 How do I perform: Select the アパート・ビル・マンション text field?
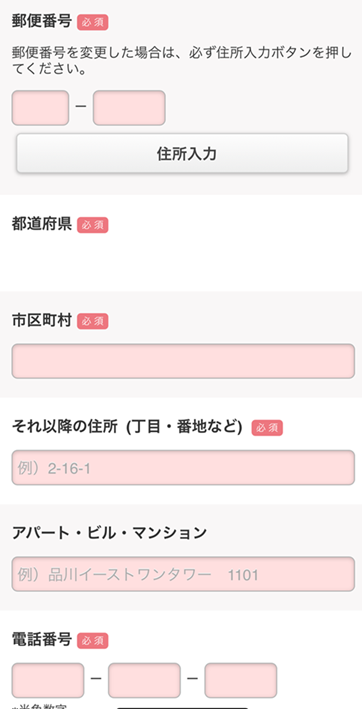(183, 574)
